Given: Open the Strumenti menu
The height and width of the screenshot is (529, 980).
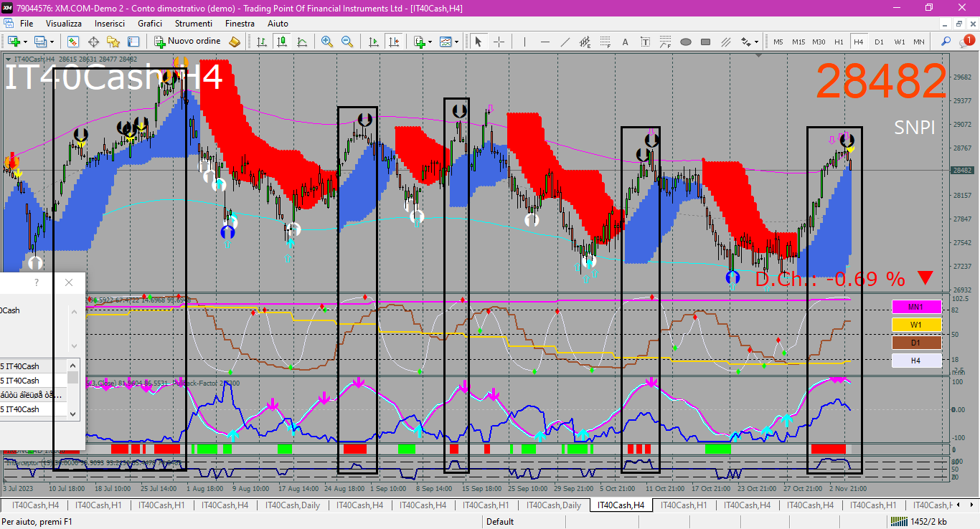Looking at the screenshot, I should coord(194,23).
